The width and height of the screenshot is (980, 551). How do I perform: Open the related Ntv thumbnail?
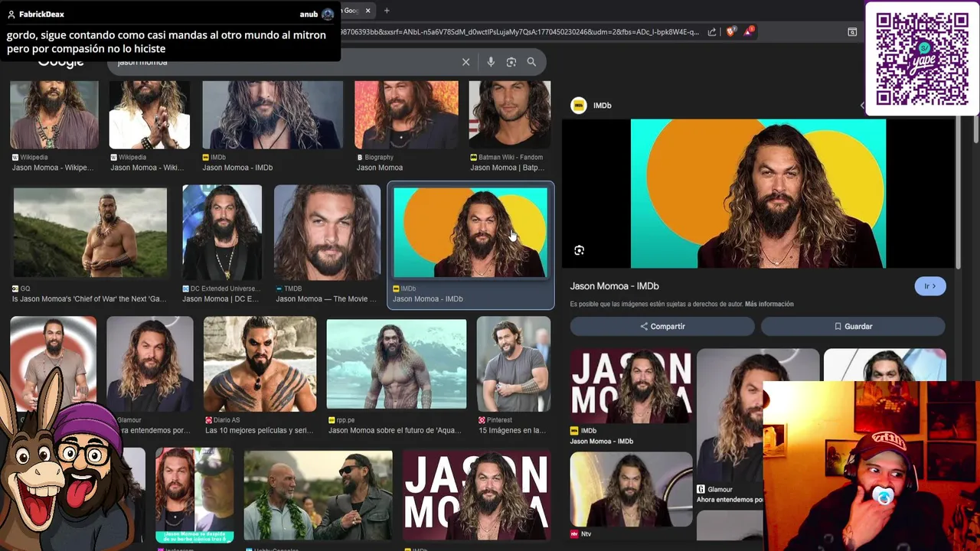[631, 489]
